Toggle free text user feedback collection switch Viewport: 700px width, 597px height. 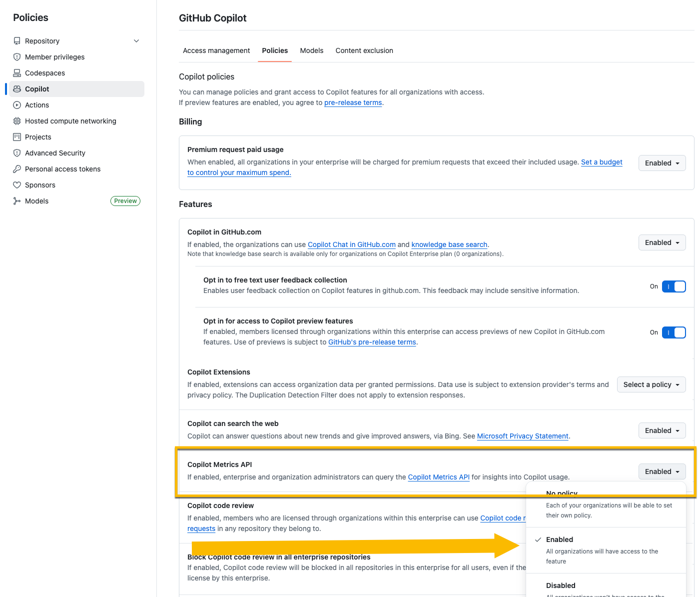point(674,286)
